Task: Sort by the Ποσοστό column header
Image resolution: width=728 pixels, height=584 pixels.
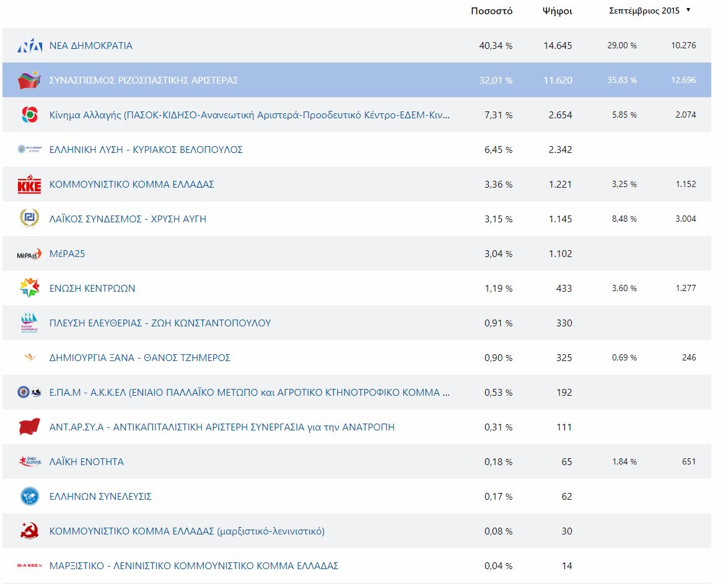Action: [x=491, y=11]
